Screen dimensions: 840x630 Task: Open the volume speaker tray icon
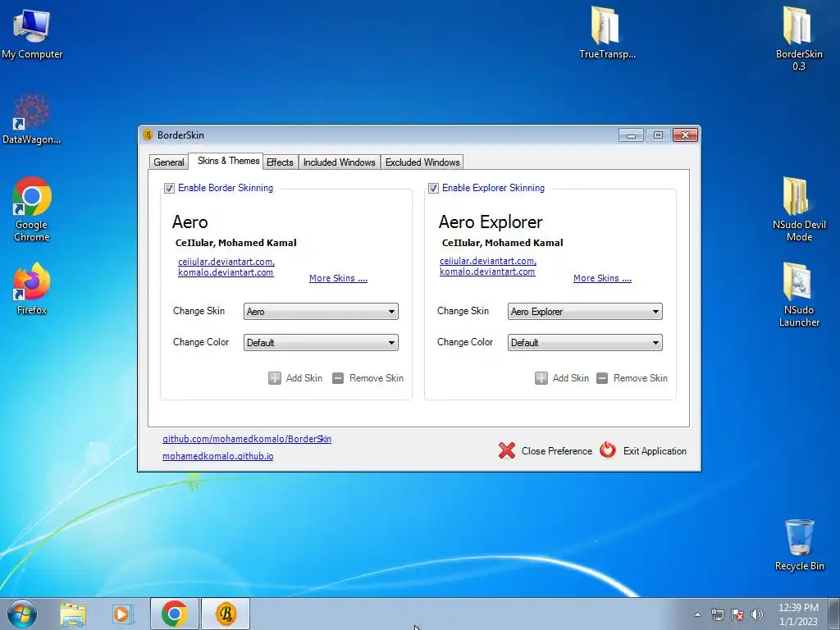[757, 614]
